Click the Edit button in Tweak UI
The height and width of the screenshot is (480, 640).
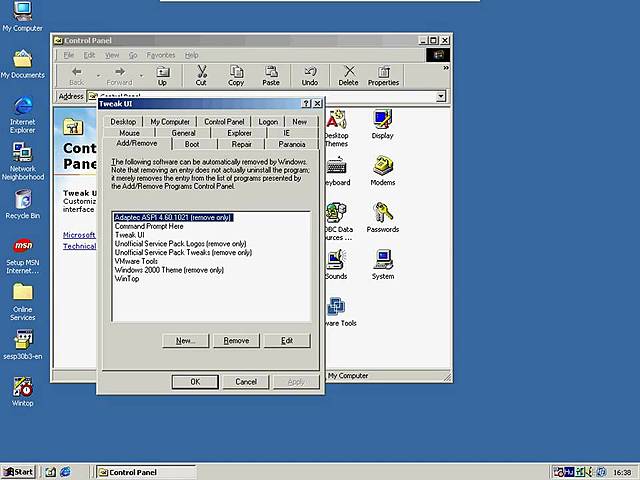click(x=287, y=340)
